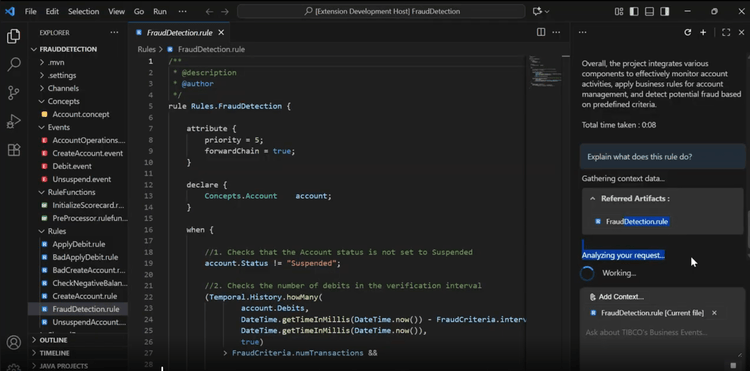This screenshot has height=371, width=750.
Task: Close the chat side panel
Action: point(741,33)
